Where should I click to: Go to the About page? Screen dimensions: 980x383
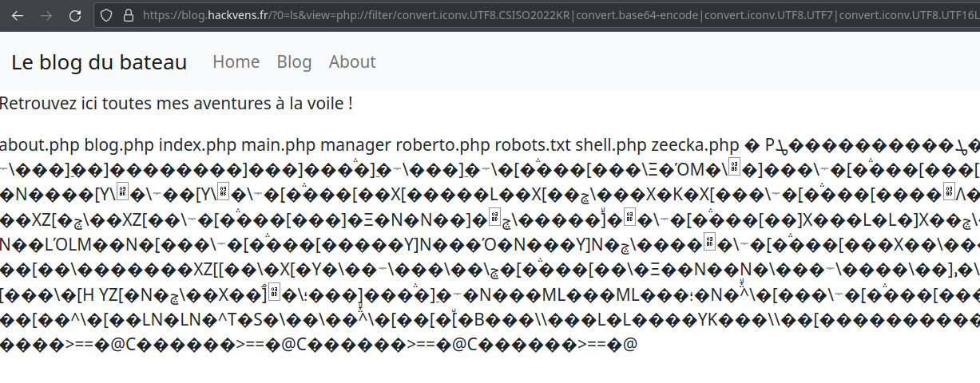tap(351, 62)
